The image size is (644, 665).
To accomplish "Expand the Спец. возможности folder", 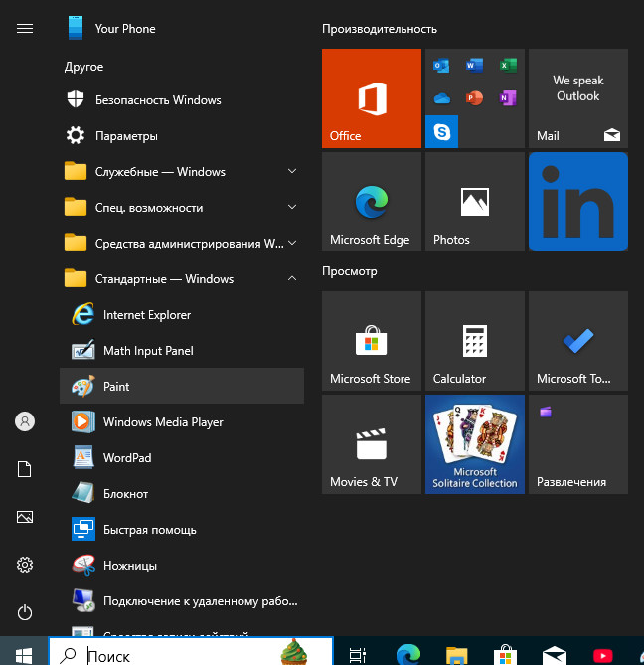I will [182, 208].
